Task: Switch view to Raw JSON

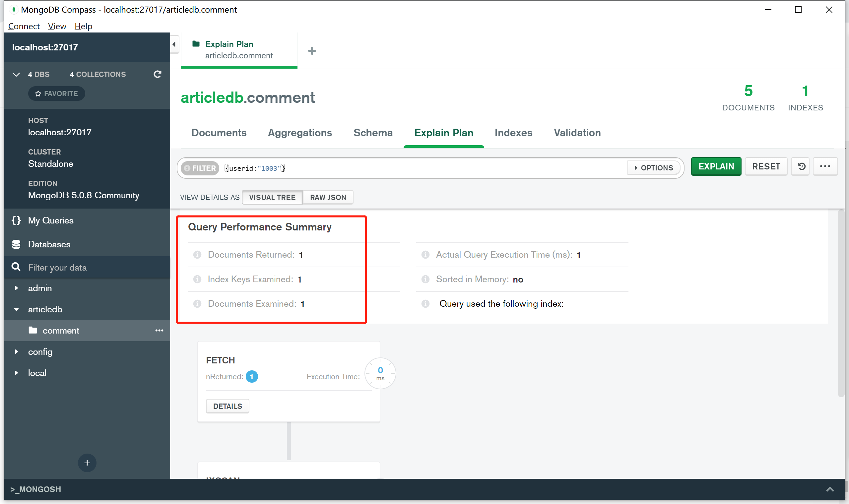Action: pyautogui.click(x=328, y=197)
